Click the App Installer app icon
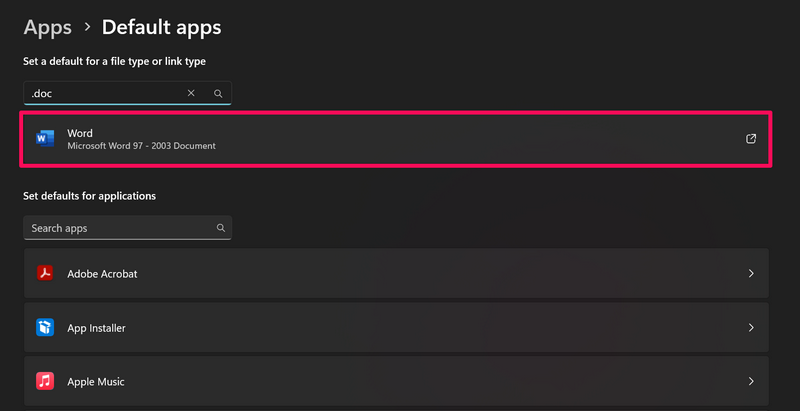800x411 pixels. tap(45, 327)
